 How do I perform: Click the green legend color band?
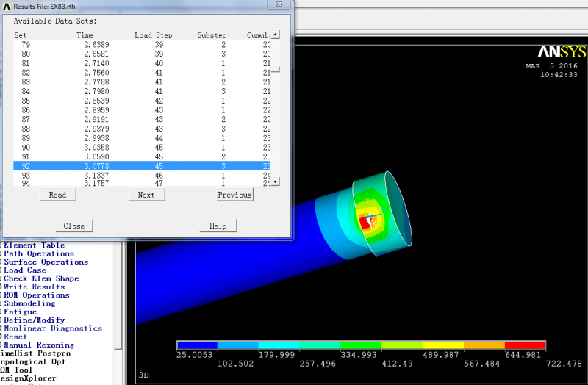click(361, 345)
